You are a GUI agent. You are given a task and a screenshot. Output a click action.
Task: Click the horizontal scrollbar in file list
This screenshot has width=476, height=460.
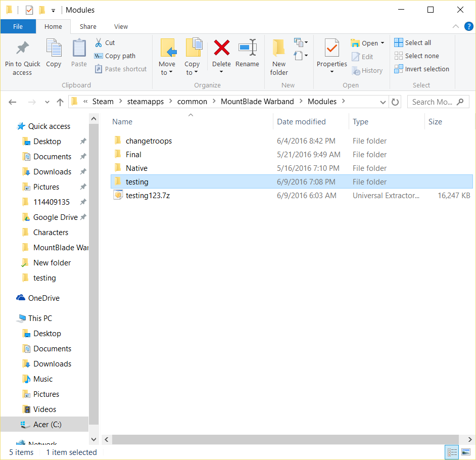click(x=283, y=439)
